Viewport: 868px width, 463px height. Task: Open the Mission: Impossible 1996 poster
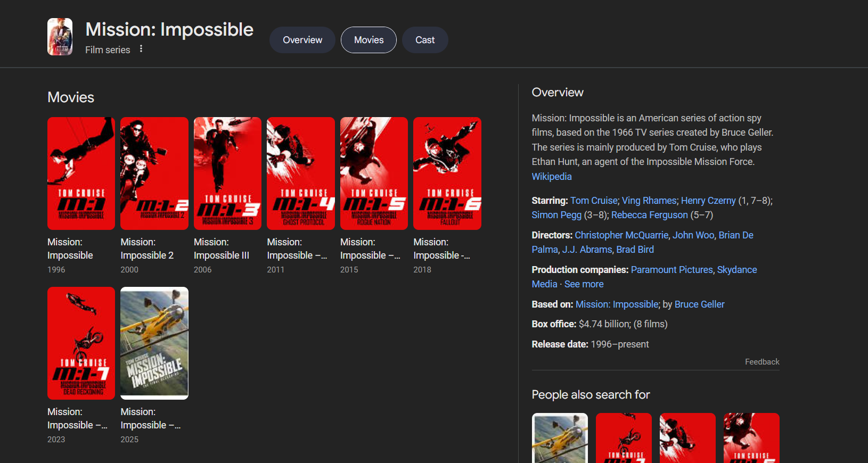click(81, 173)
